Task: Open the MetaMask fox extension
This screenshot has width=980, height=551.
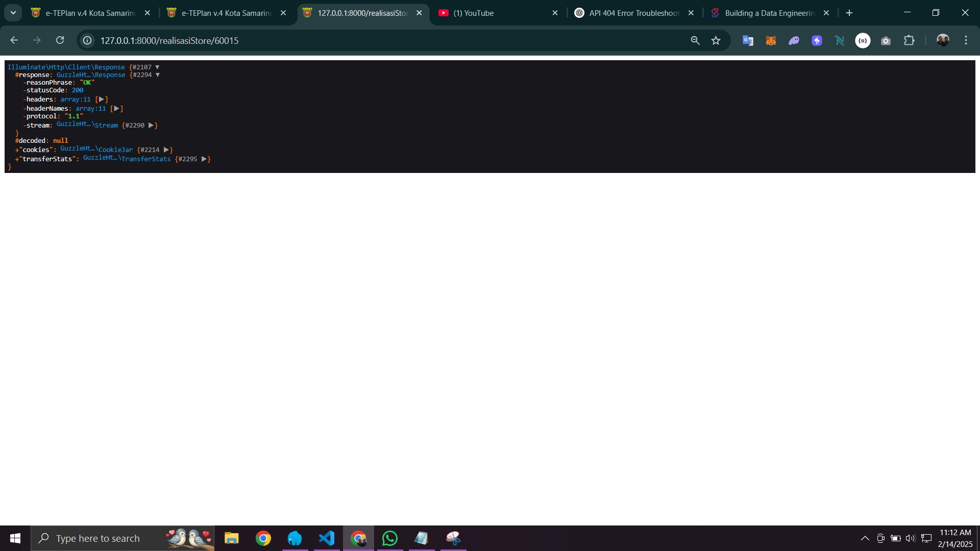Action: coord(771,40)
